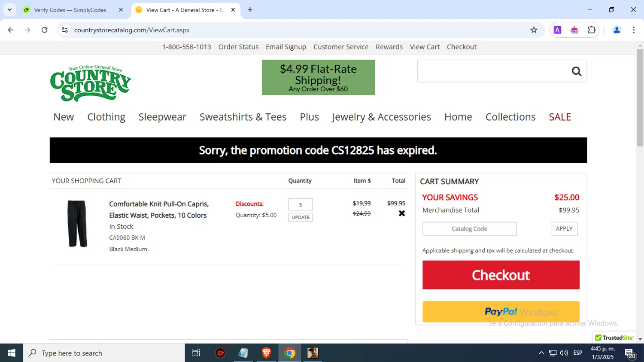Open Task View in taskbar

[196, 353]
